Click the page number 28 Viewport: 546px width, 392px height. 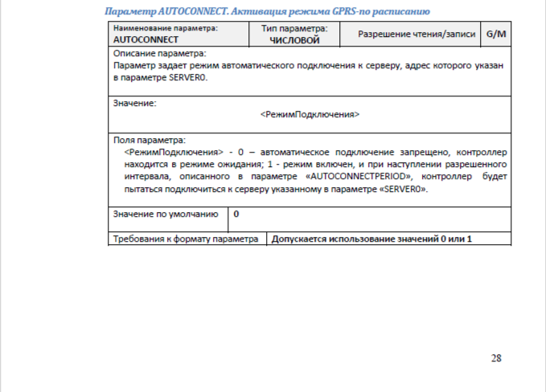pos(496,358)
